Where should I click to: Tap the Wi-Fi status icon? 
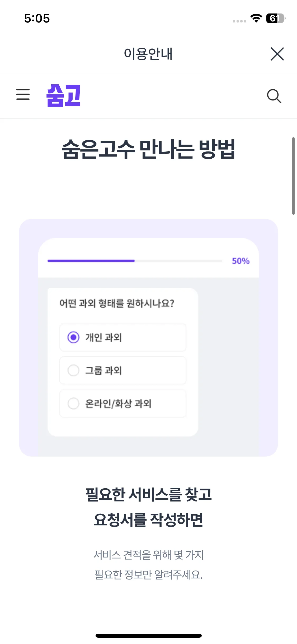click(x=256, y=18)
